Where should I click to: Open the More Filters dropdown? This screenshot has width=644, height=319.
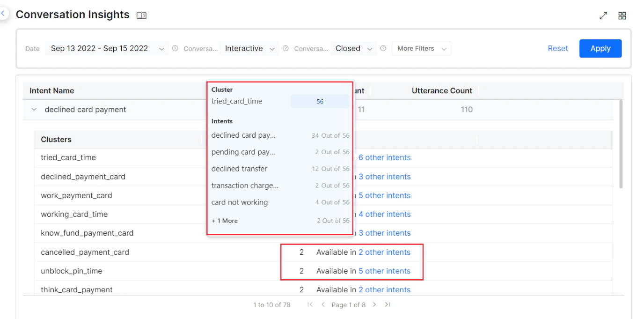(x=421, y=48)
